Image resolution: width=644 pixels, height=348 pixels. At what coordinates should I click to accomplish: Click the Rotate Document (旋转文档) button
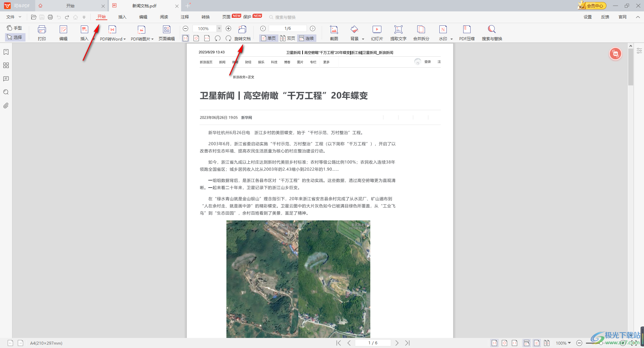pos(243,33)
